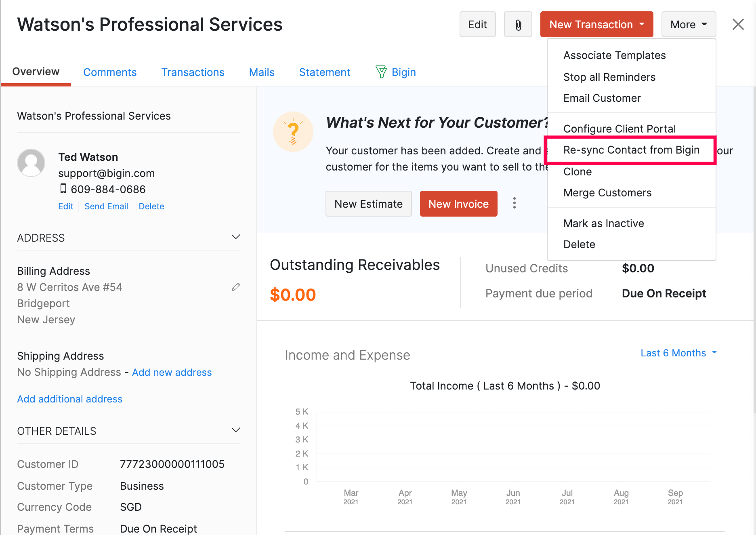Click the paperclip attachment icon

(518, 25)
